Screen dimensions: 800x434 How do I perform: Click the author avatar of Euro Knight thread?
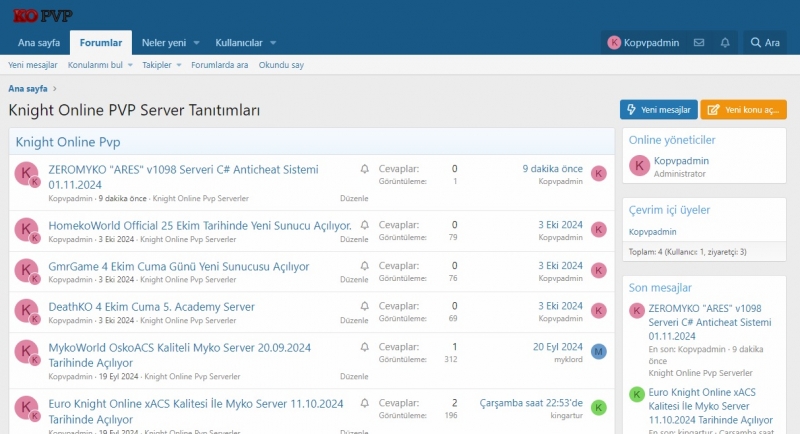point(26,408)
